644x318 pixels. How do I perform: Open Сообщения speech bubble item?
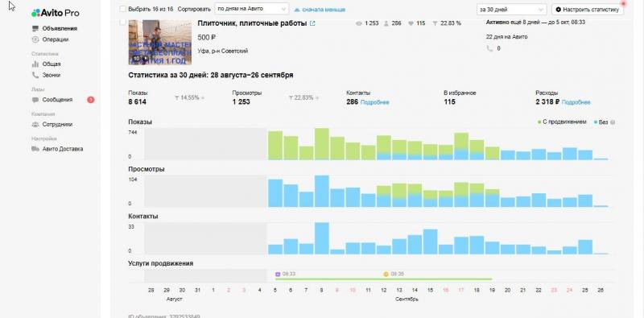tap(52, 100)
